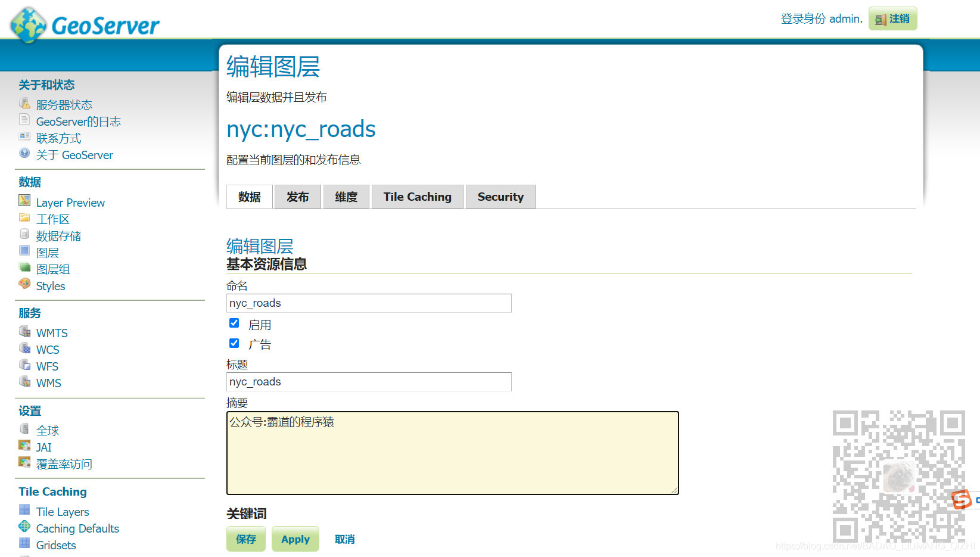
Task: Open the WMTS service link
Action: [x=52, y=333]
